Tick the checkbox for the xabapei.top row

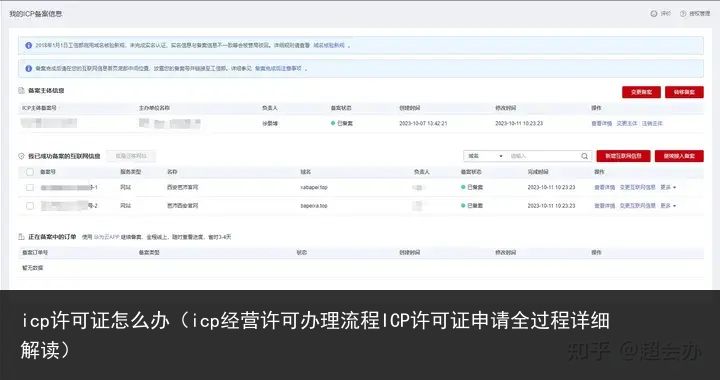(x=30, y=188)
